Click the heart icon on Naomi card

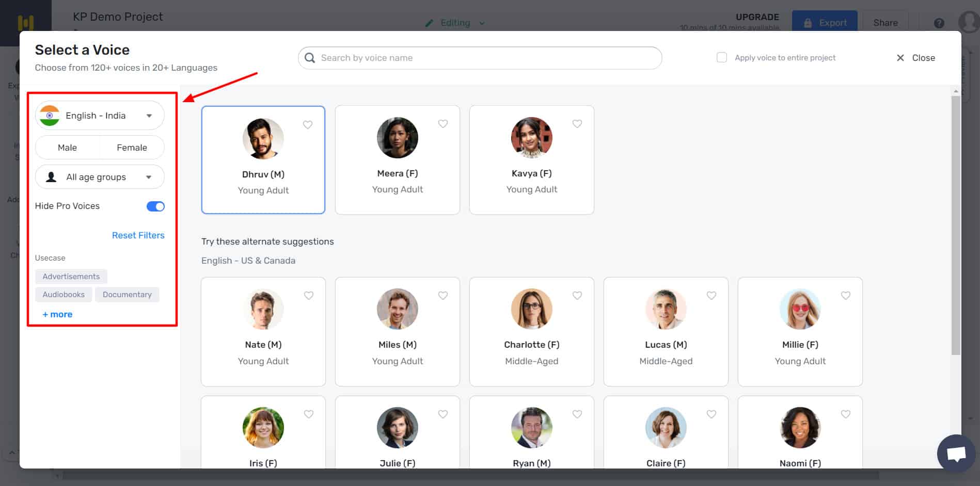click(846, 414)
